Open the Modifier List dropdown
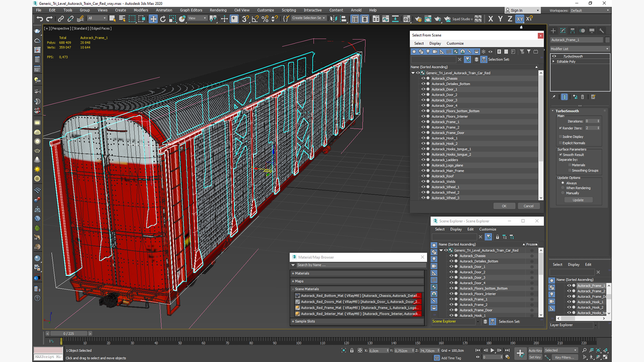This screenshot has height=362, width=644. click(x=580, y=49)
